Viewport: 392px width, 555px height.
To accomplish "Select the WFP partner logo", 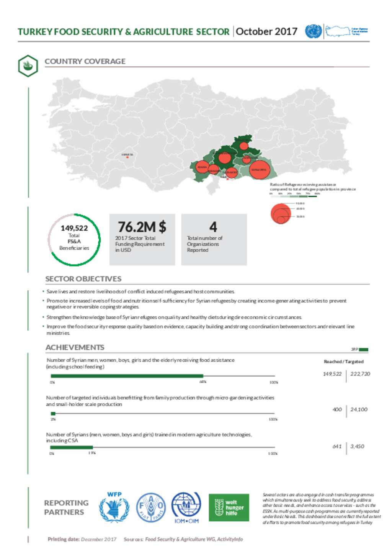I will coord(114,507).
